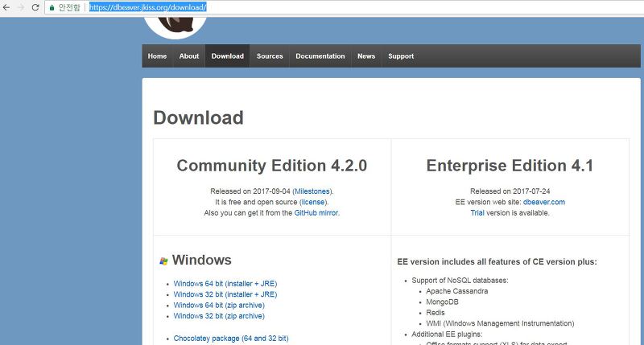Click the 'Support of NoSQL databases:' text
This screenshot has height=345, width=644.
point(460,280)
